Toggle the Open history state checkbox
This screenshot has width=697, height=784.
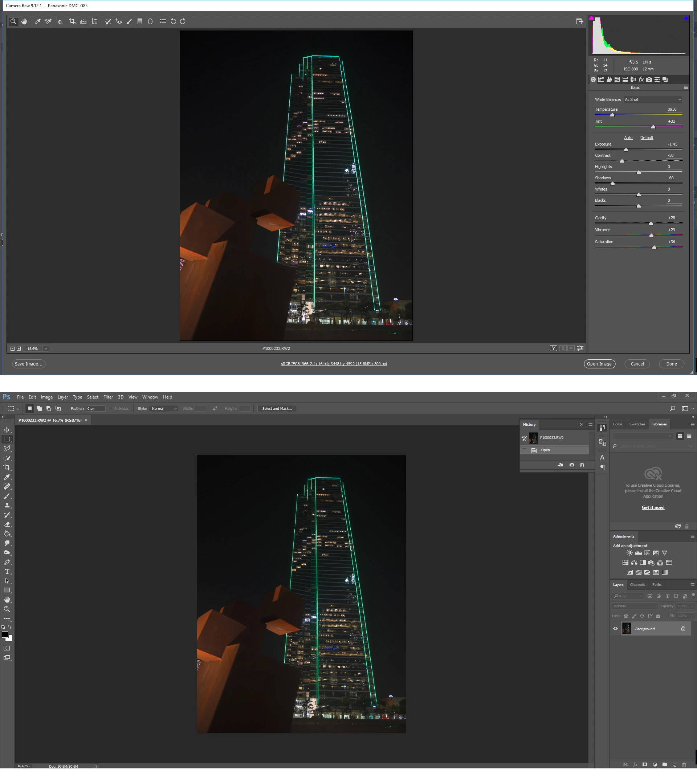click(x=524, y=450)
